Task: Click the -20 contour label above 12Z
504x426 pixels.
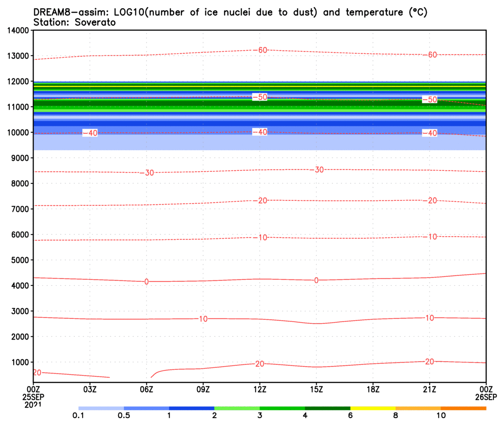Action: (260, 201)
